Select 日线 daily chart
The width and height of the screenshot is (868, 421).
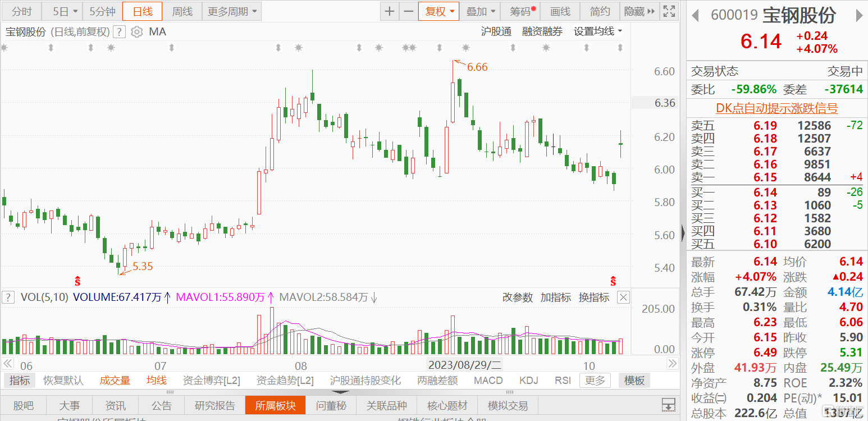[x=143, y=11]
